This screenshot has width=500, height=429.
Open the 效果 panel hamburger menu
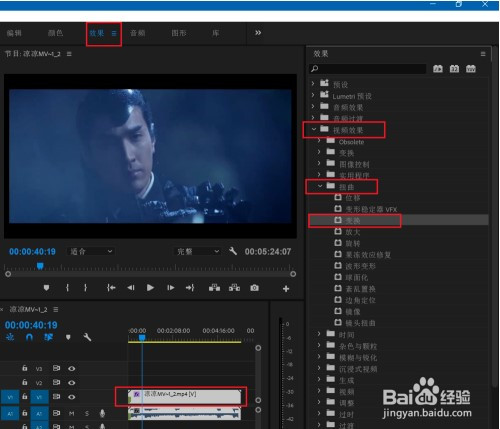coord(483,54)
